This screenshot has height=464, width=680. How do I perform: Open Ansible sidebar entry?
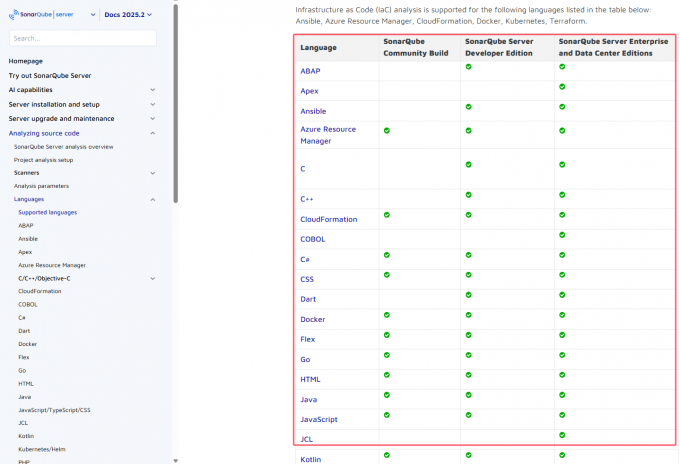coord(28,239)
